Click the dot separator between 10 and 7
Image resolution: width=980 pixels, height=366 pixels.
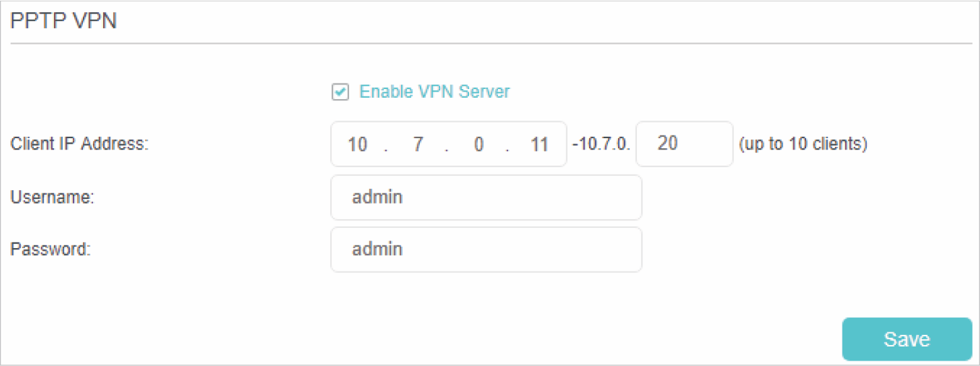[x=386, y=148]
